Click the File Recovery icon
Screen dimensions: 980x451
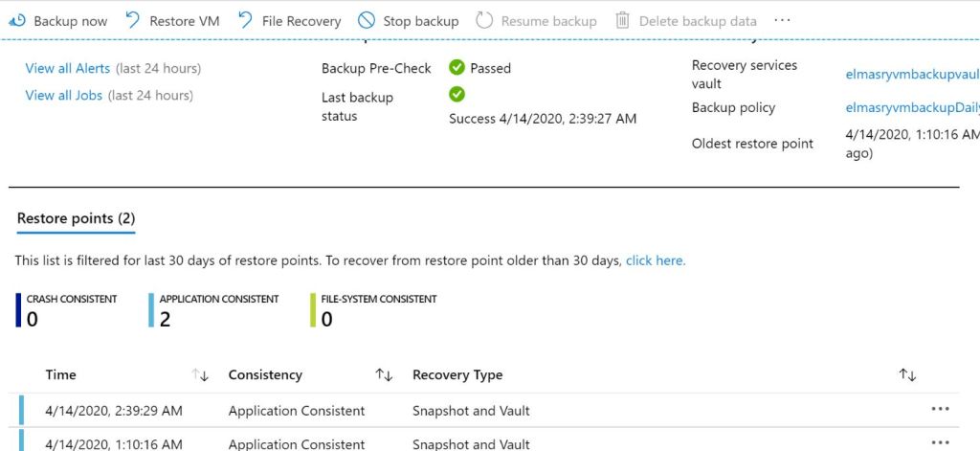click(x=246, y=20)
